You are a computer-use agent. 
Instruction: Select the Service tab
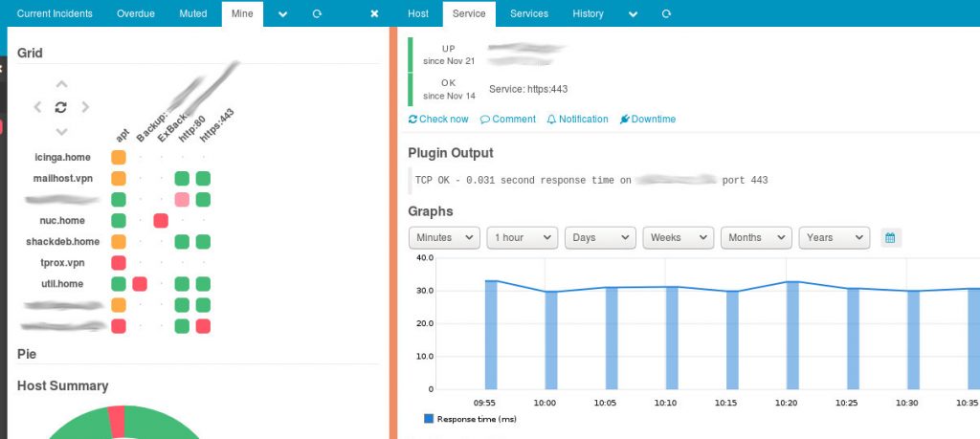coord(469,13)
